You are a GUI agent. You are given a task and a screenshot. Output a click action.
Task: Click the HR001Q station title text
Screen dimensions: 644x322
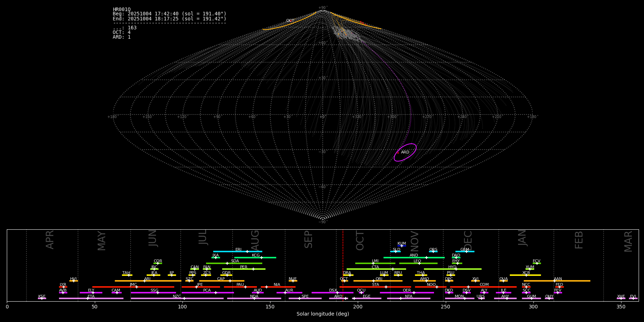point(122,10)
